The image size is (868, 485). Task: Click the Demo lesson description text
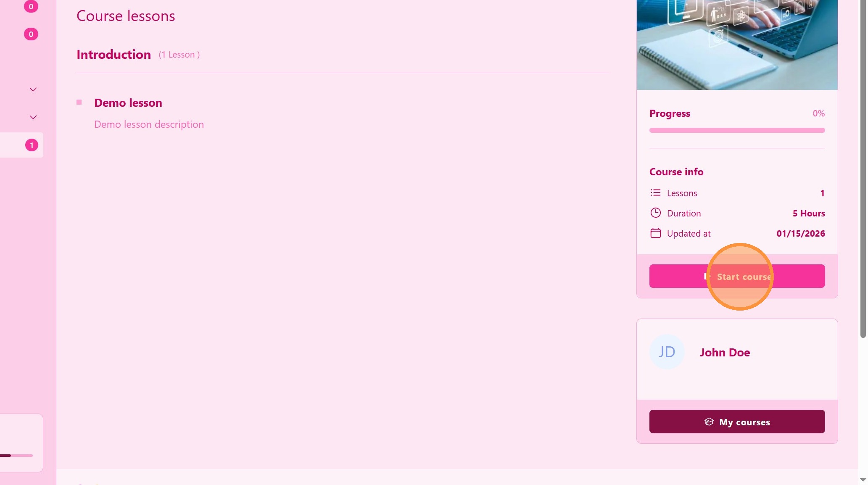(x=149, y=124)
